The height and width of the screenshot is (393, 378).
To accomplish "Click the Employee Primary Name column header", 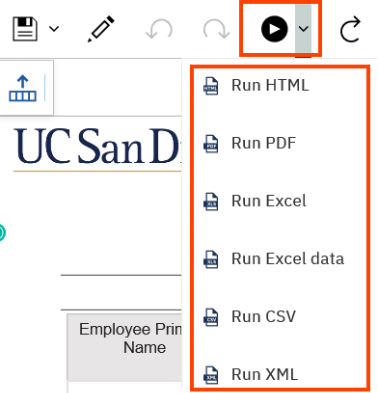I will pyautogui.click(x=125, y=347).
